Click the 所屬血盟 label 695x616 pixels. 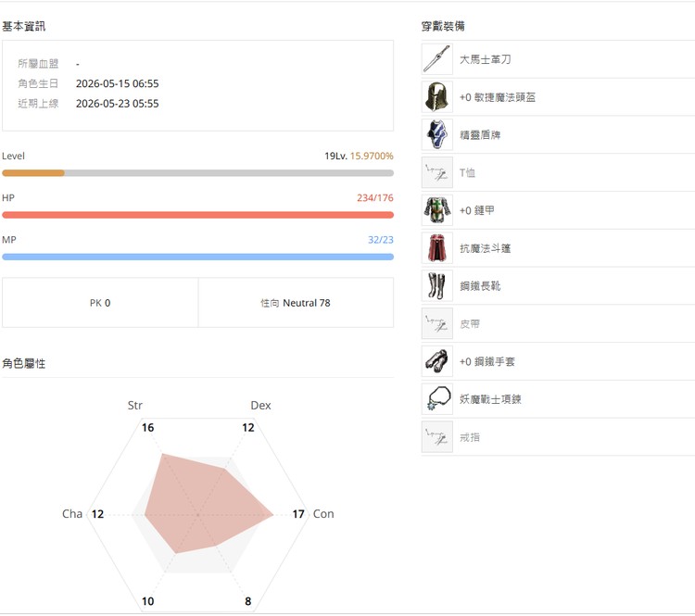pos(38,63)
